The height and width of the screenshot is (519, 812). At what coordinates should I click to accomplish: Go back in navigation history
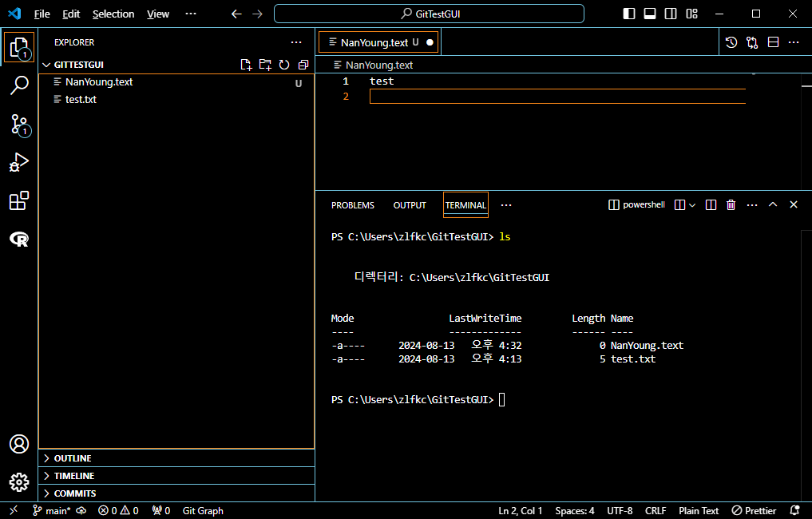tap(236, 14)
